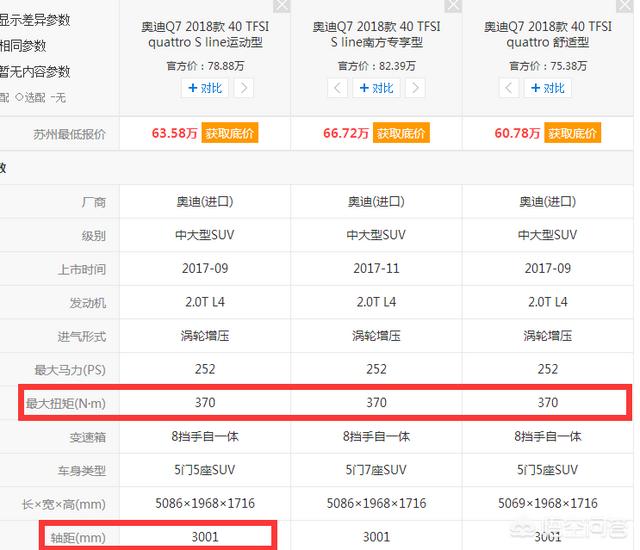The height and width of the screenshot is (550, 640).
Task: Select the 苏州最低报价 row label
Action: pyautogui.click(x=69, y=134)
